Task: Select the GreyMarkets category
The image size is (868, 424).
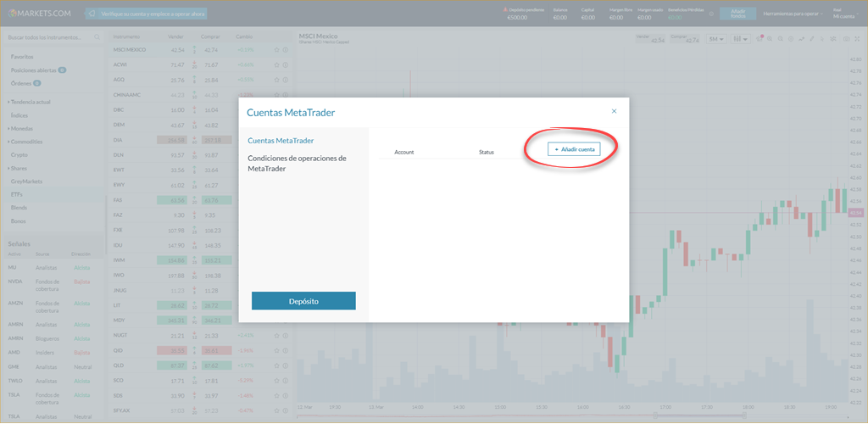Action: pyautogui.click(x=26, y=181)
